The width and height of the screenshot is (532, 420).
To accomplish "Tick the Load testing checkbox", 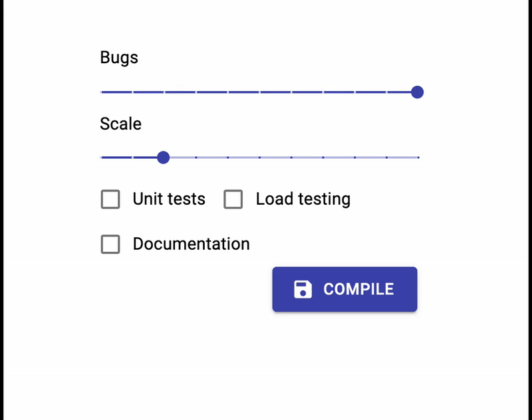I will point(233,199).
